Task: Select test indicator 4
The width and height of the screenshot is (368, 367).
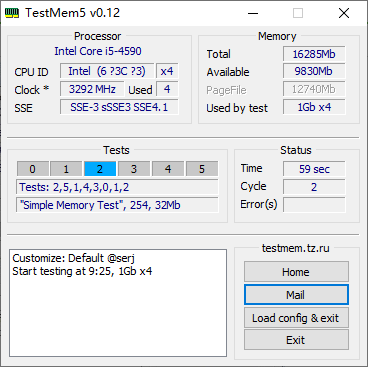Action: point(168,169)
